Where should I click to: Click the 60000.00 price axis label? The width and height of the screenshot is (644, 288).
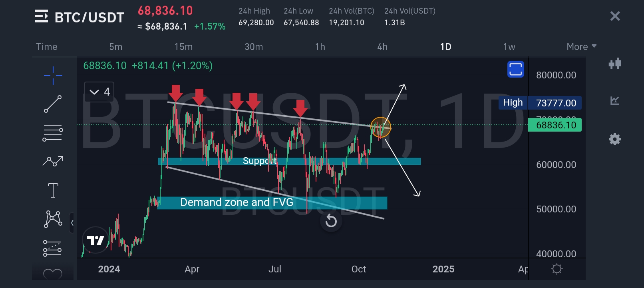[556, 164]
